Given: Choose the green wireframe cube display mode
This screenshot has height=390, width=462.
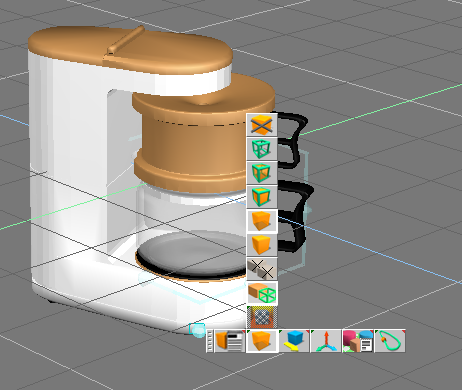Looking at the screenshot, I should (x=262, y=149).
